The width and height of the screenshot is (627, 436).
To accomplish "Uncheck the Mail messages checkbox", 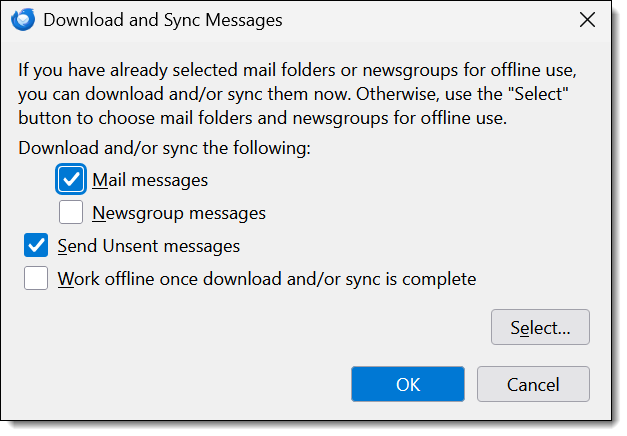I will [71, 179].
